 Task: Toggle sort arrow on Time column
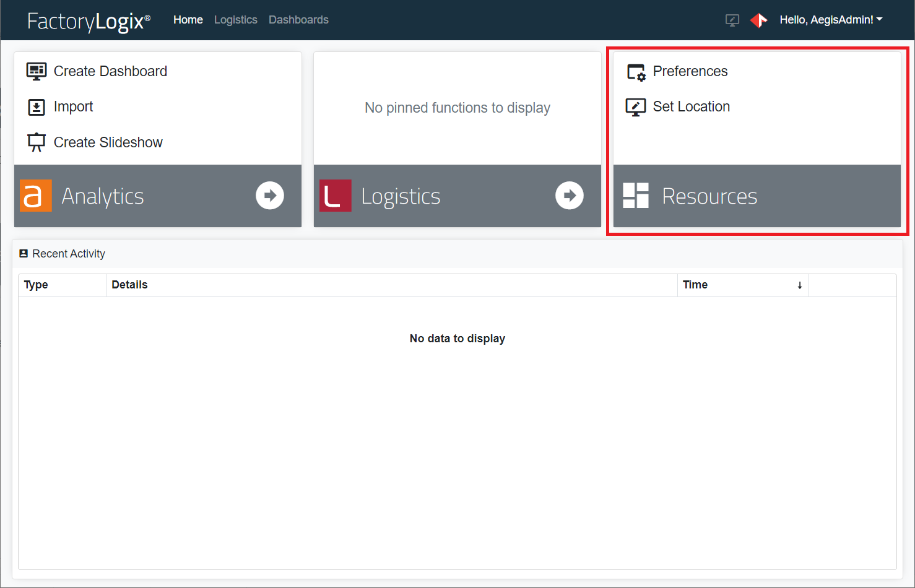tap(800, 285)
